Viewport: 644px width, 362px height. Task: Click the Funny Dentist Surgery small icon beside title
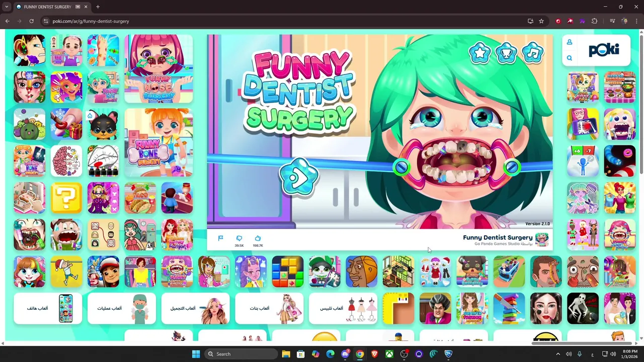(x=542, y=239)
